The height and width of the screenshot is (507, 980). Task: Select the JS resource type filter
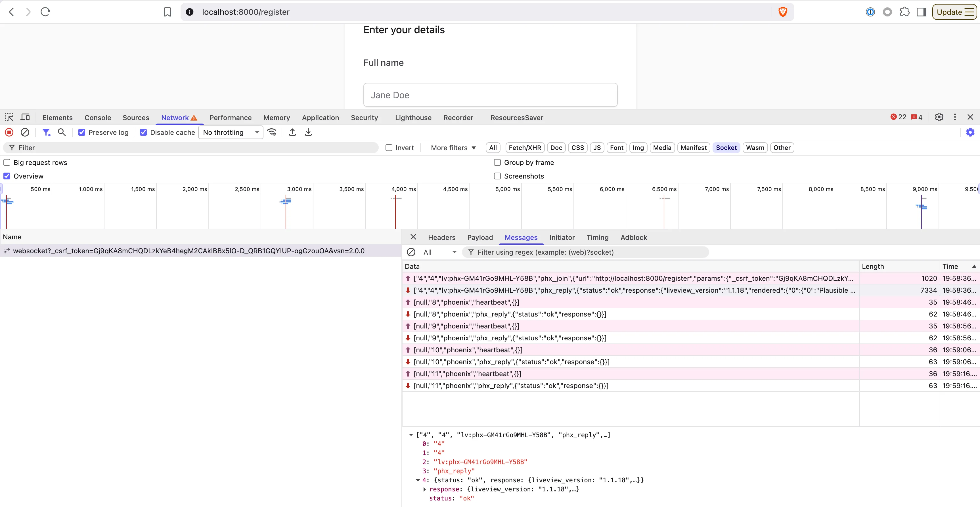point(597,148)
